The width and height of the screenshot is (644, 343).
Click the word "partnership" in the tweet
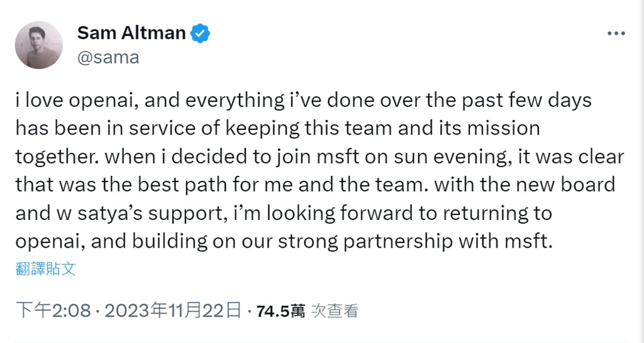[397, 242]
